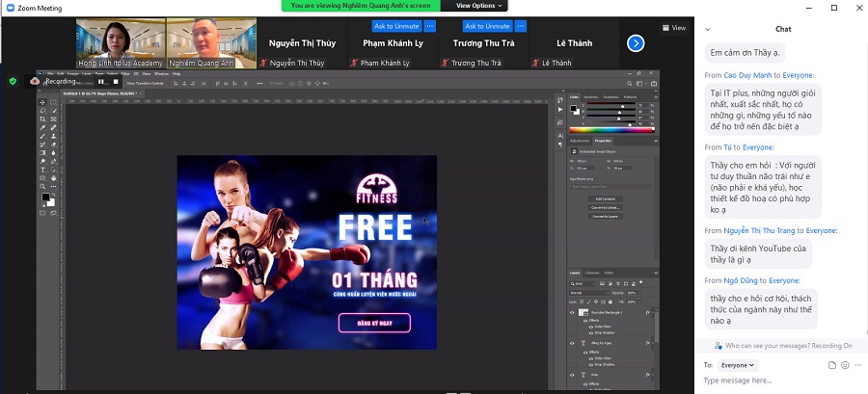Select the Move tool in Photoshop toolbar

tap(43, 102)
